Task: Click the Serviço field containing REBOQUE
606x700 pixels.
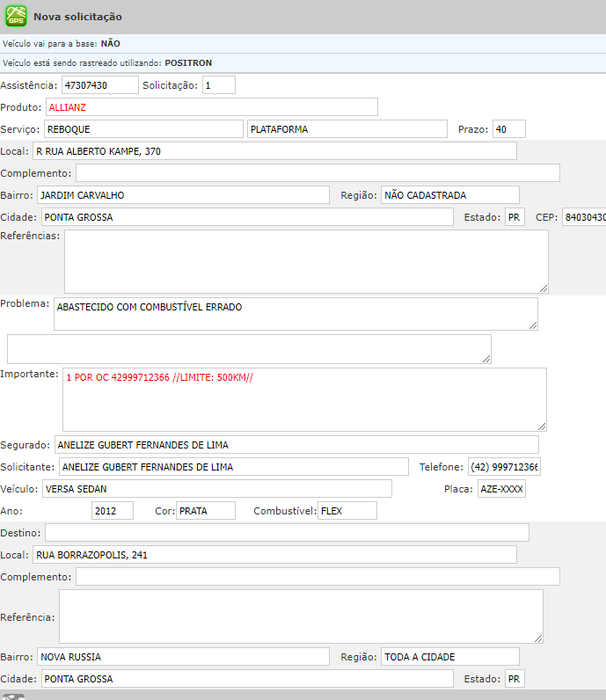Action: pos(142,129)
